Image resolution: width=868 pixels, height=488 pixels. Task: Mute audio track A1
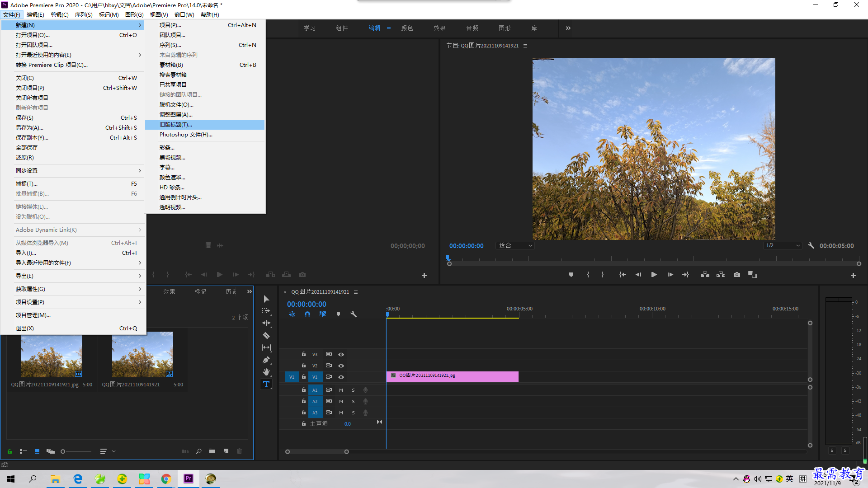click(341, 390)
